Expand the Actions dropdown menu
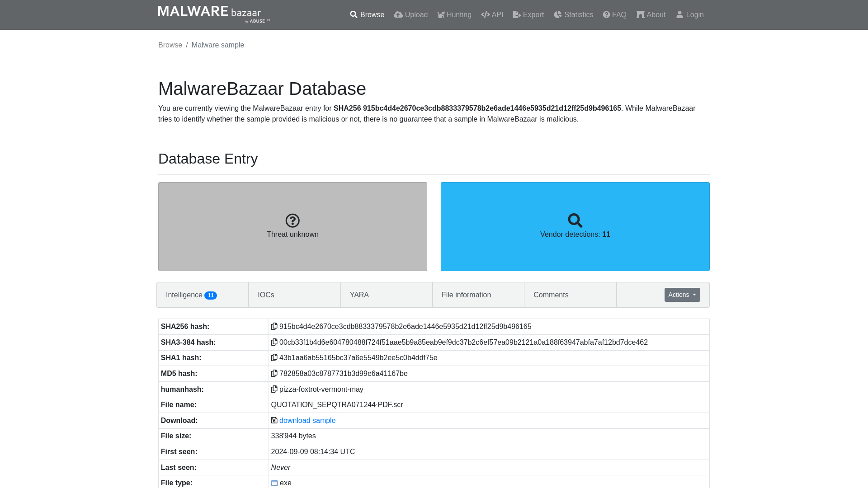This screenshot has height=488, width=868. pos(682,294)
